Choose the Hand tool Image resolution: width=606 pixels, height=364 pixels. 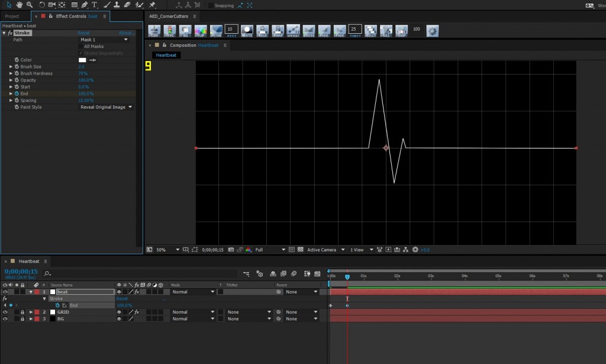point(19,5)
